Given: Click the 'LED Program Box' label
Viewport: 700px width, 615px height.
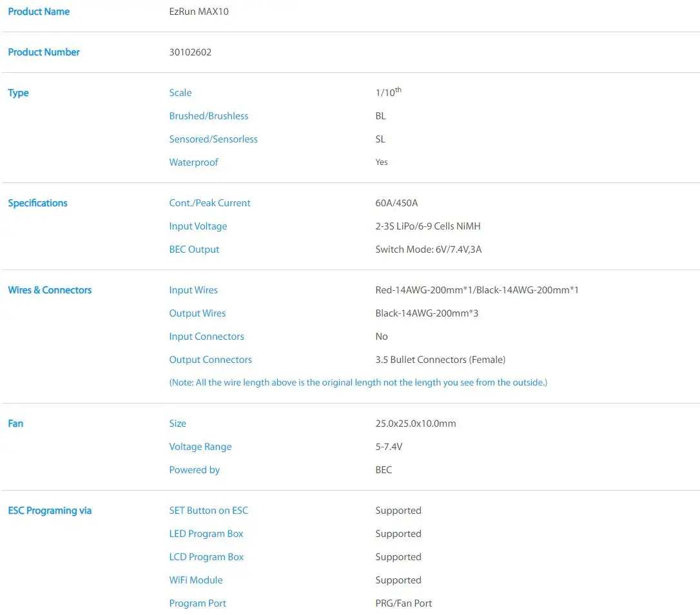Looking at the screenshot, I should (x=206, y=534).
